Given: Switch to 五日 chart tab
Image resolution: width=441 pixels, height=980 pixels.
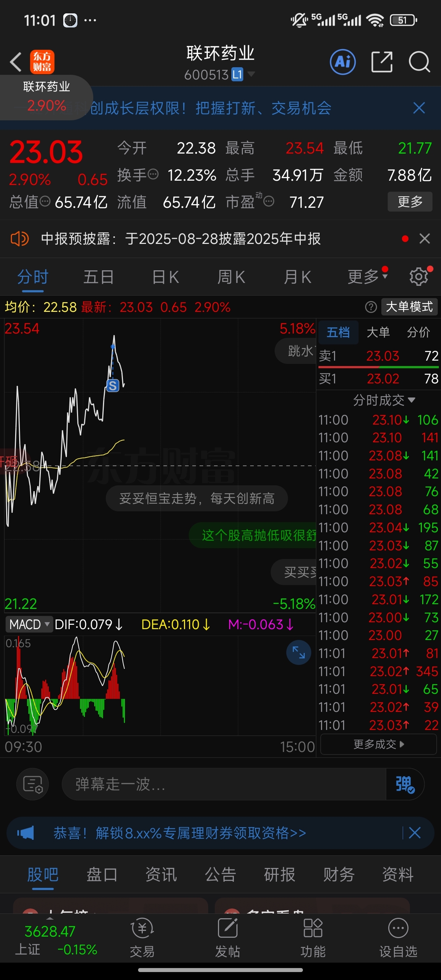Looking at the screenshot, I should (x=99, y=277).
